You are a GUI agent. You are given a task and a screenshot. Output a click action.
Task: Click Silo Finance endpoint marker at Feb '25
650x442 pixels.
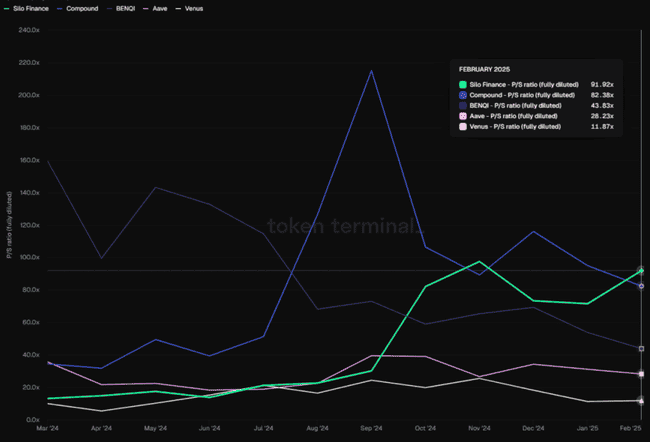tap(640, 271)
